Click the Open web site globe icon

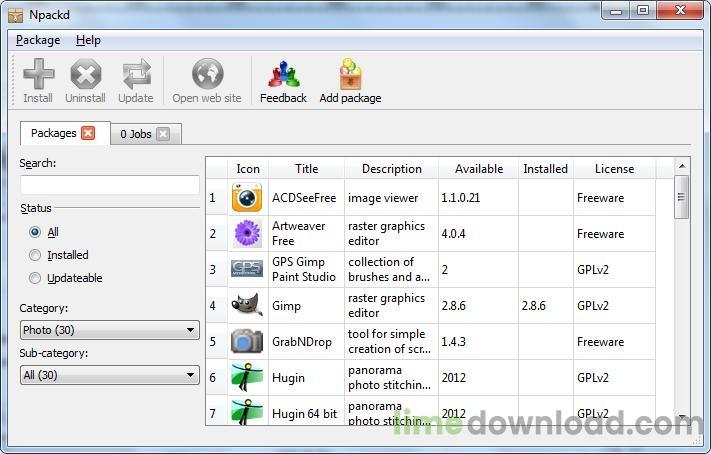point(207,73)
